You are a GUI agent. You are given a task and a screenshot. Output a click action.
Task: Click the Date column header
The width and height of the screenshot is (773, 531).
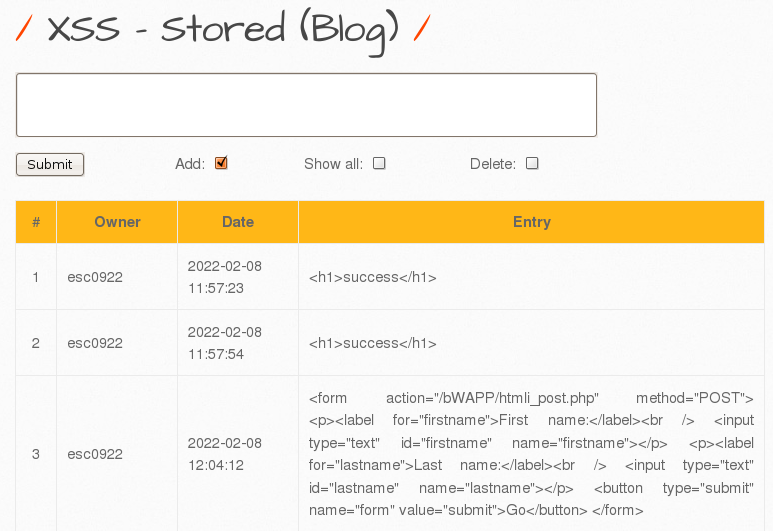(238, 222)
